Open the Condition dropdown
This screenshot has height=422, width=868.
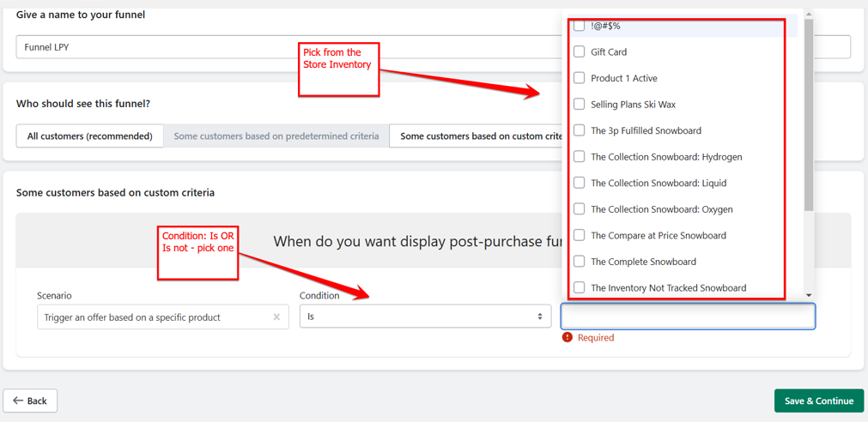point(425,316)
